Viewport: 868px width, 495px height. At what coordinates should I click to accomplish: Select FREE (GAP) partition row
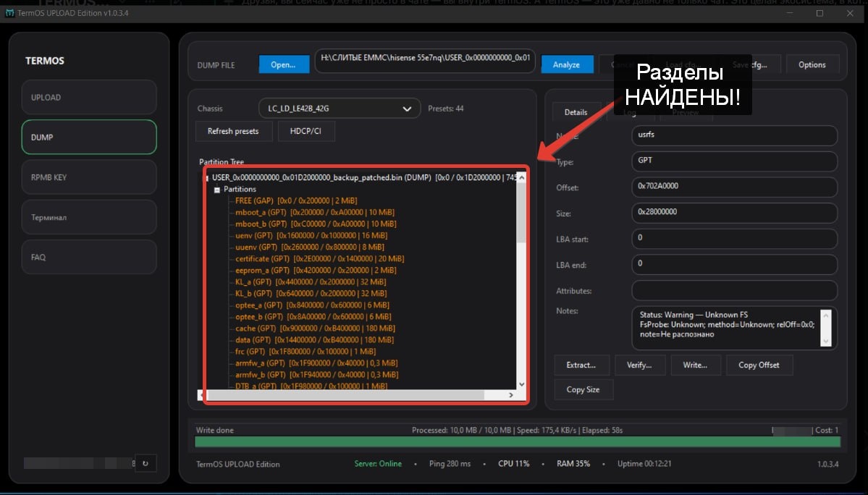[296, 200]
